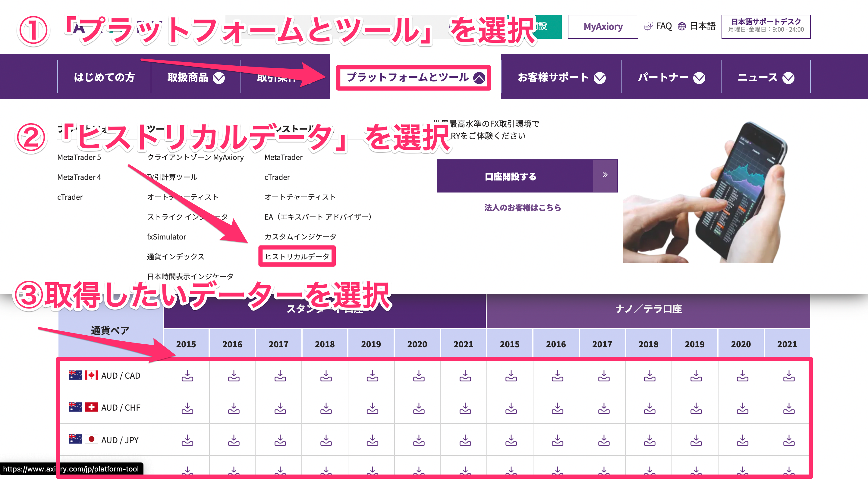The height and width of the screenshot is (479, 868).
Task: Download AUD / JPY standard account 2020 data
Action: tap(419, 440)
